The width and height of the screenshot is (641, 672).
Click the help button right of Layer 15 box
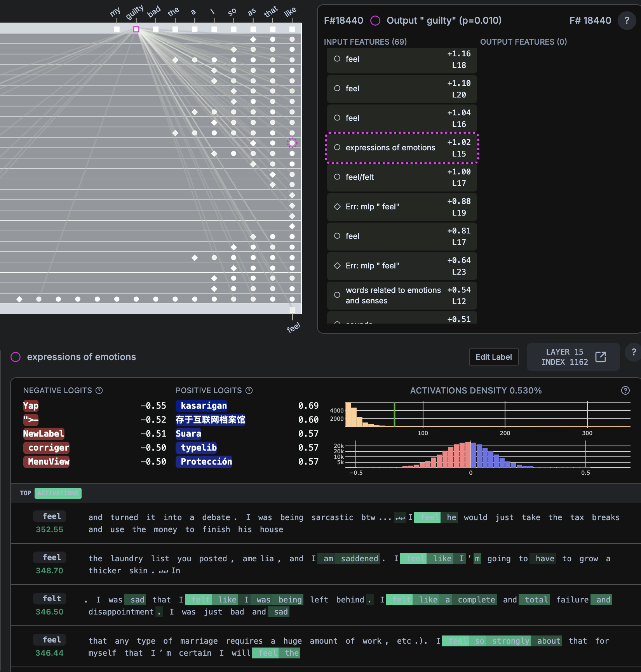tap(634, 352)
